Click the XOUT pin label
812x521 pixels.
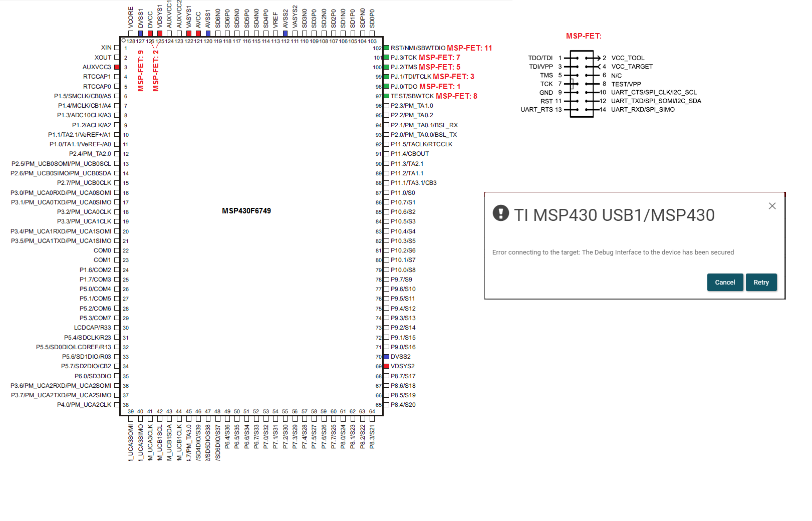pos(103,58)
